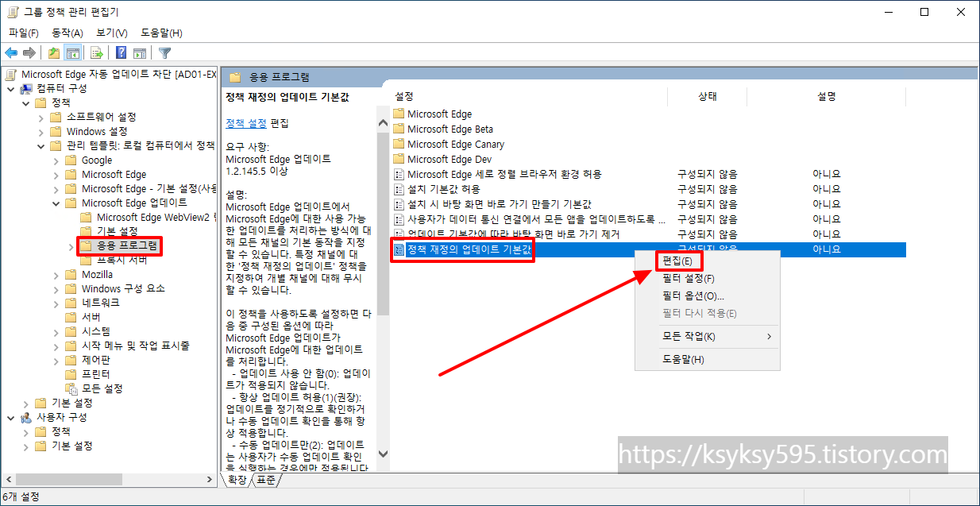Click the policy icon of 정책 재정의 업데이트 기본값
This screenshot has height=506, width=980.
tap(399, 249)
